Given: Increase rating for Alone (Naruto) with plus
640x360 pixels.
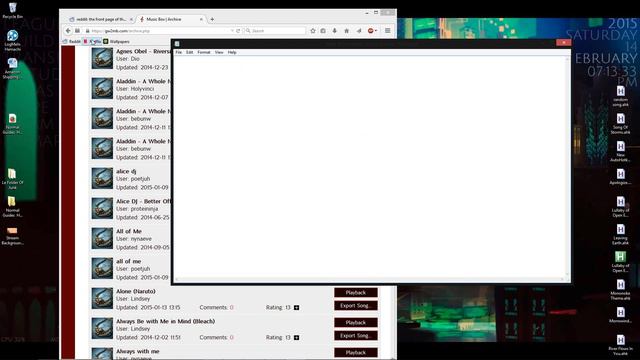Looking at the screenshot, I should click(x=297, y=307).
